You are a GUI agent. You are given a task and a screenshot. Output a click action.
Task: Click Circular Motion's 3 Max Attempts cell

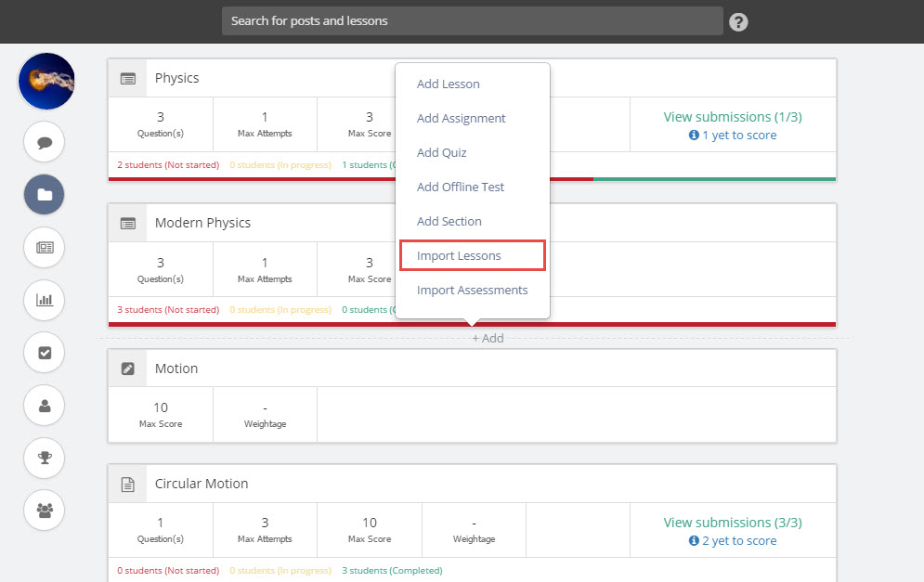click(x=266, y=530)
